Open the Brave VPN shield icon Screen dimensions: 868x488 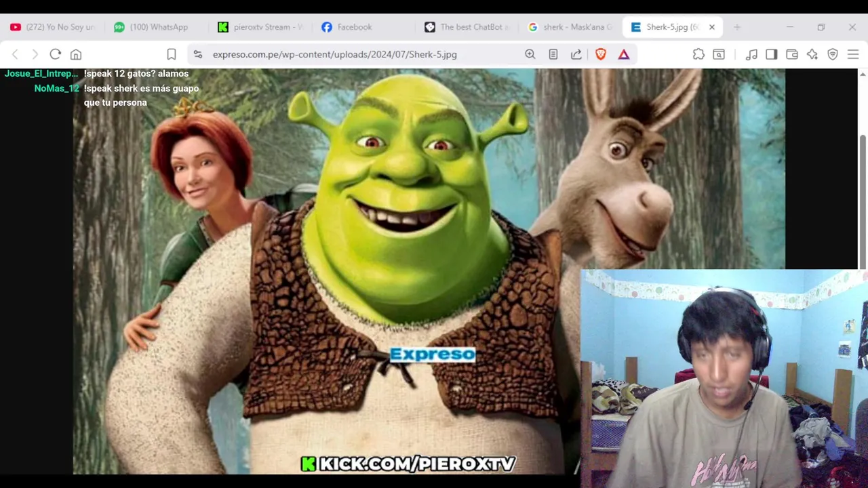(x=833, y=54)
